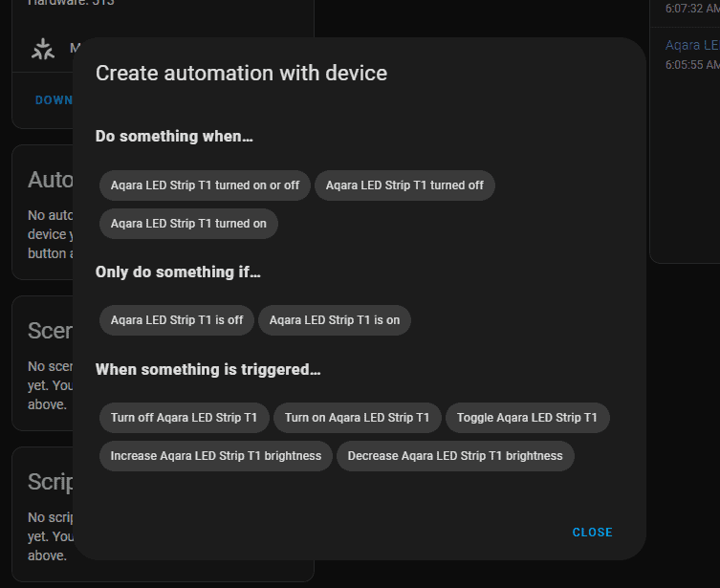Screen dimensions: 720x588
Task: Select the "Turn on Aqara LED Strip T1" action
Action: pos(357,418)
